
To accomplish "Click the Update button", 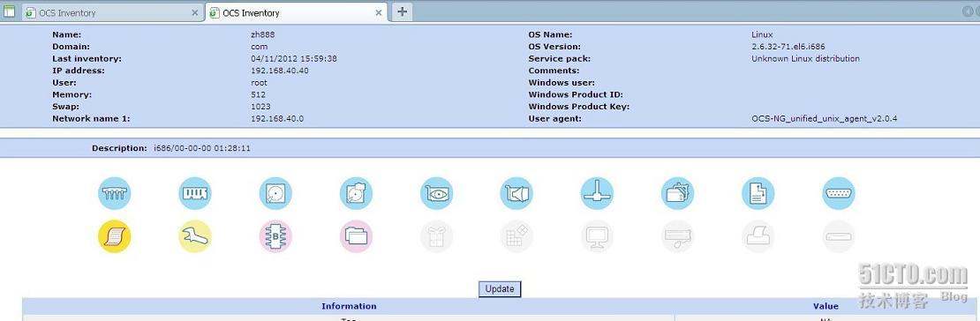I will [500, 288].
